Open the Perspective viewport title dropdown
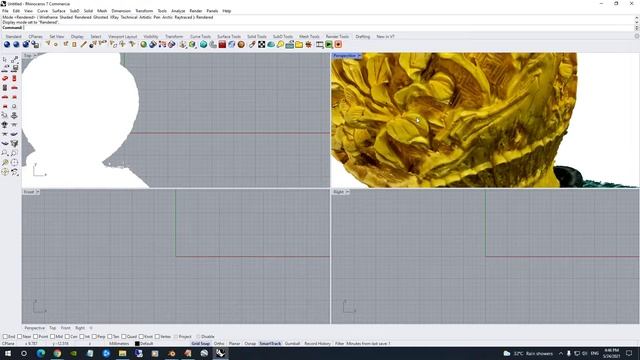Image resolution: width=640 pixels, height=360 pixels. [359, 56]
